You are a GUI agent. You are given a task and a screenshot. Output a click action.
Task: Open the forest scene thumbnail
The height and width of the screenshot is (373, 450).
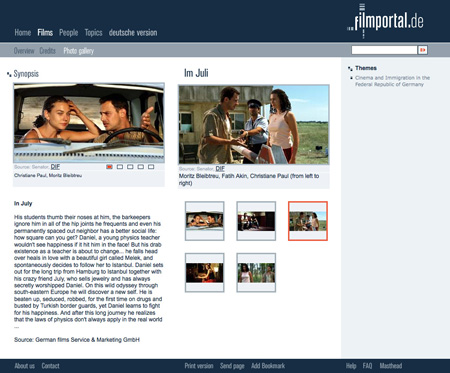coord(256,272)
